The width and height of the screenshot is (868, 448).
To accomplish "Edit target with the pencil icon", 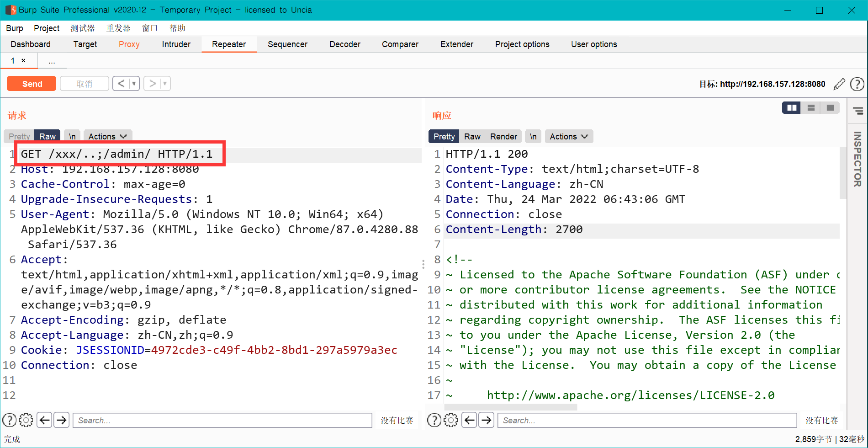I will (839, 84).
